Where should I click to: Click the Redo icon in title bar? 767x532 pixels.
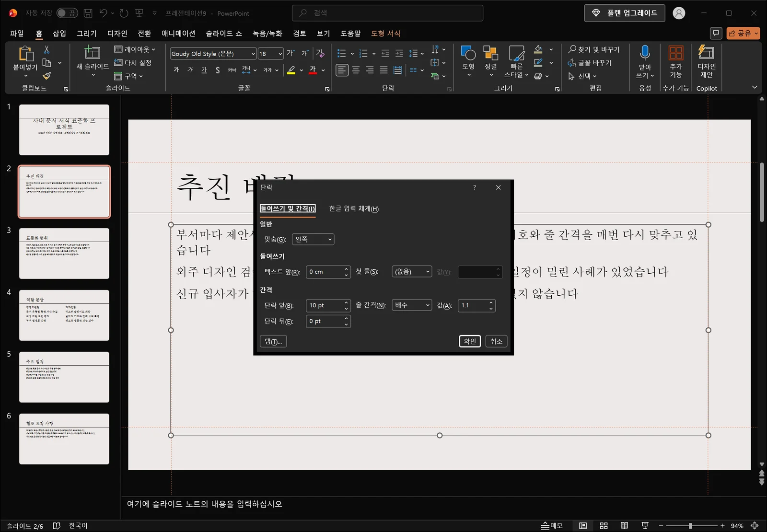[124, 13]
